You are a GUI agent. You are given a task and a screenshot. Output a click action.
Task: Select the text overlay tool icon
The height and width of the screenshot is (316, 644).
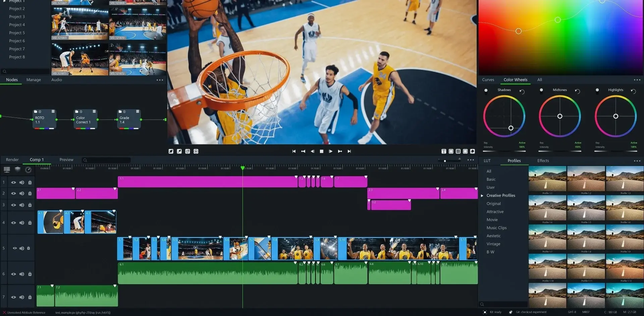(x=444, y=151)
